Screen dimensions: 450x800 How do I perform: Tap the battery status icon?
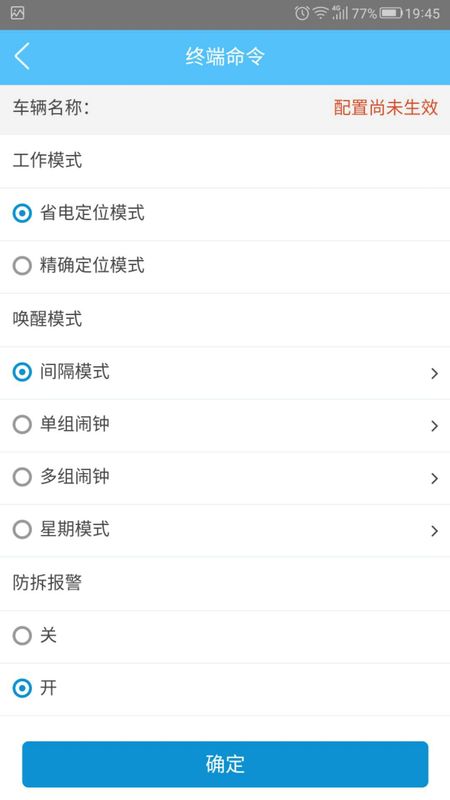(x=391, y=13)
